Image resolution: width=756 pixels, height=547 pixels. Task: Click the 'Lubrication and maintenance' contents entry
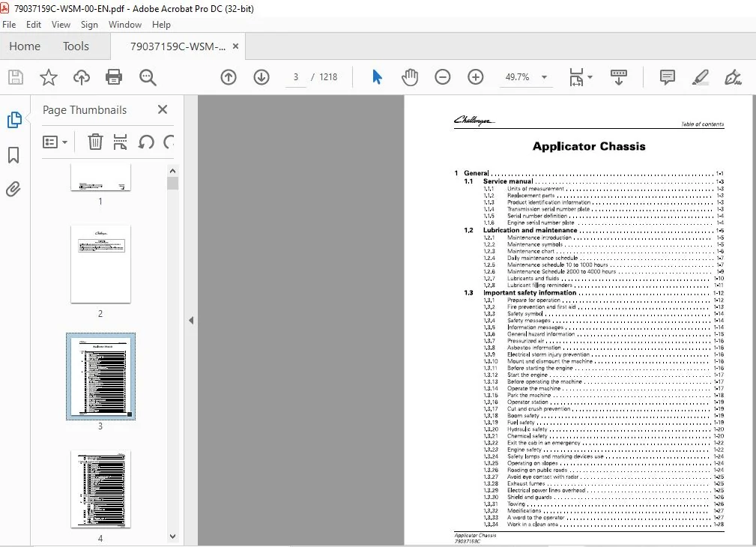530,230
